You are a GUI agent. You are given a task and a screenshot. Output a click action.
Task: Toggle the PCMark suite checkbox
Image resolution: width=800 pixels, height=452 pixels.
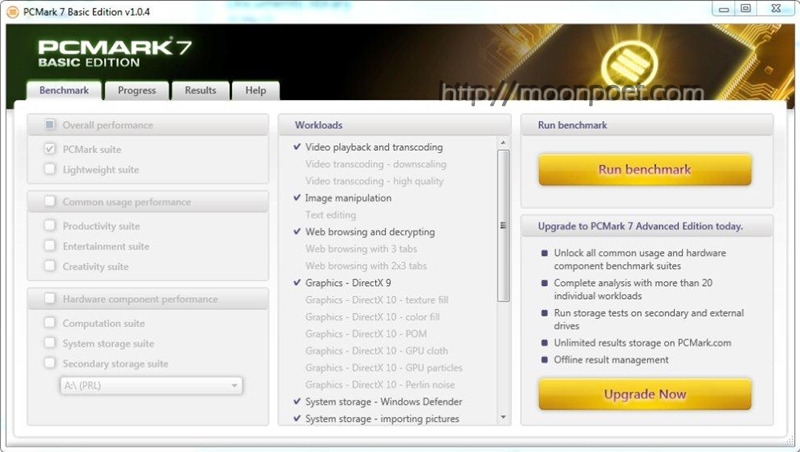[50, 149]
